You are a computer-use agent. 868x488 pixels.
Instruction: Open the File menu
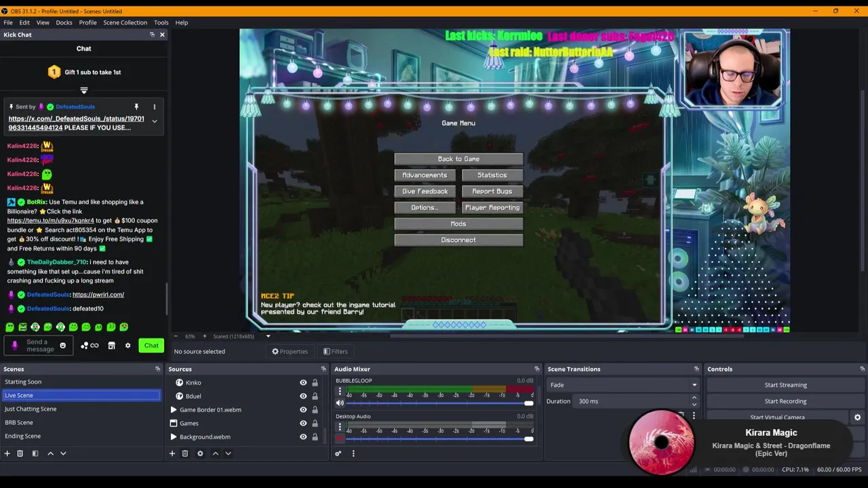point(8,22)
